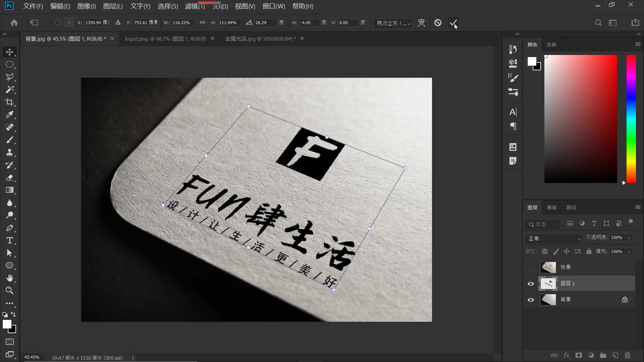This screenshot has height=362, width=644.
Task: Hide the 图层 1 layer
Action: tap(531, 283)
